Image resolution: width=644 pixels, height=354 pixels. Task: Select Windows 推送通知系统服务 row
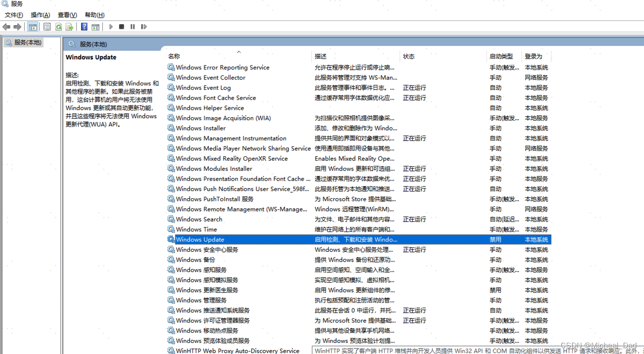[x=359, y=311]
